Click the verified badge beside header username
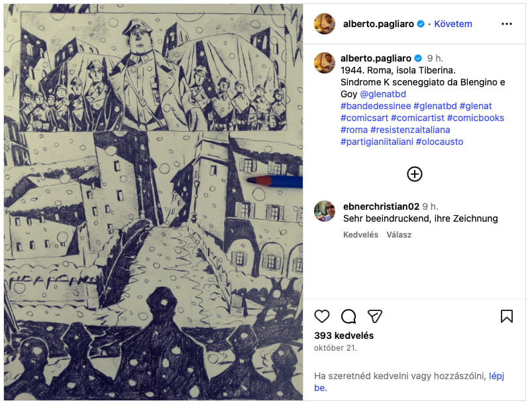Image resolution: width=532 pixels, height=405 pixels. click(x=421, y=24)
